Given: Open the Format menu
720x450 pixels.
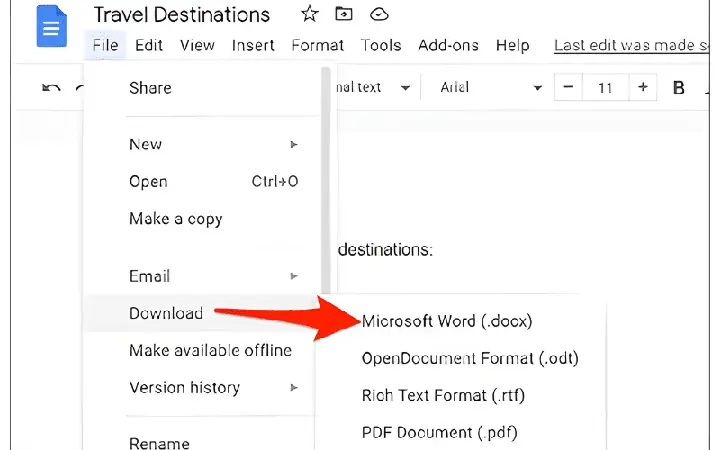Looking at the screenshot, I should pos(317,45).
